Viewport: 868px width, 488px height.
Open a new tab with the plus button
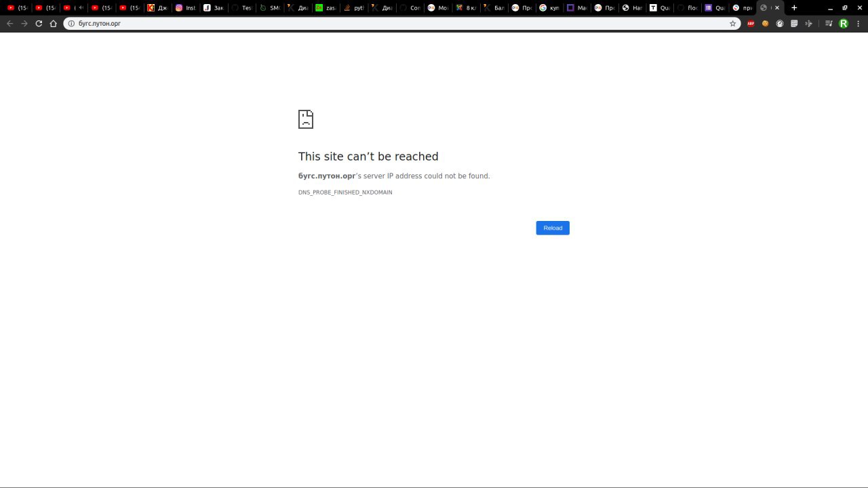(794, 7)
